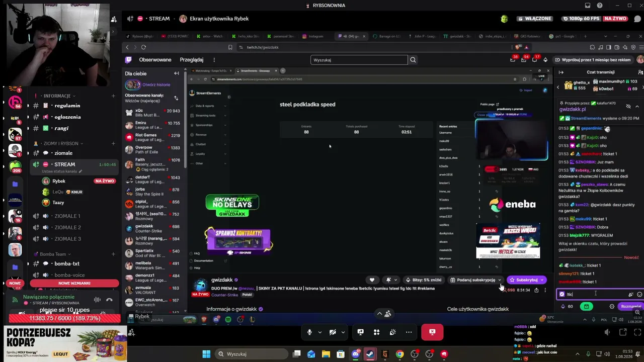Open Discord help icon

click(599, 6)
